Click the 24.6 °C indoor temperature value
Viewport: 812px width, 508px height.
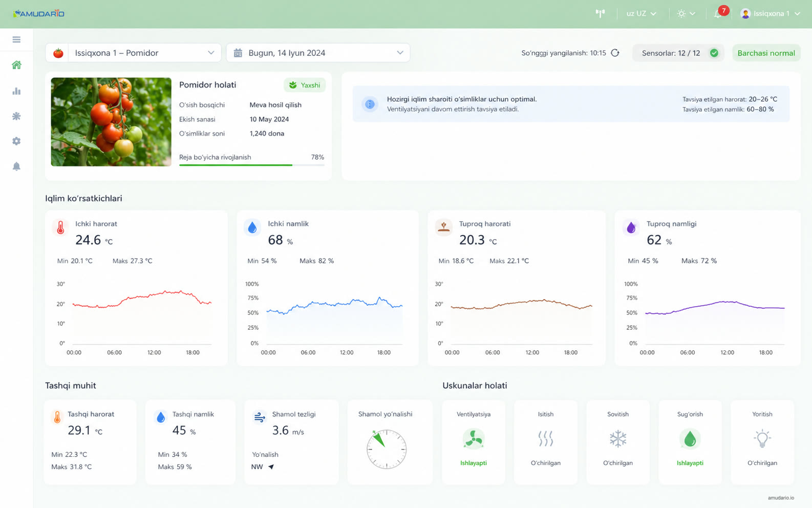tap(94, 240)
